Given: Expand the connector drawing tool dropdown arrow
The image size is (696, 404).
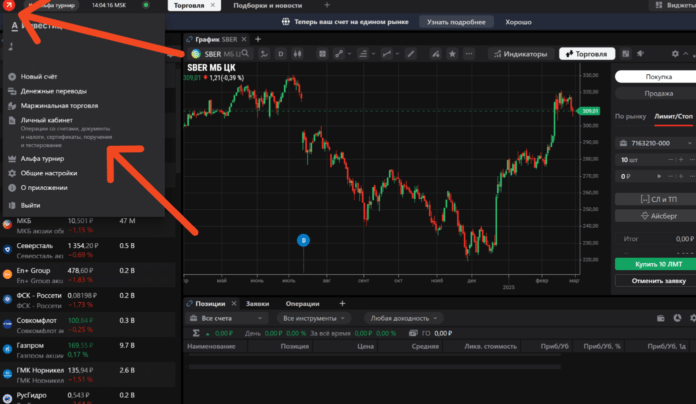Looking at the screenshot, I should 349,54.
